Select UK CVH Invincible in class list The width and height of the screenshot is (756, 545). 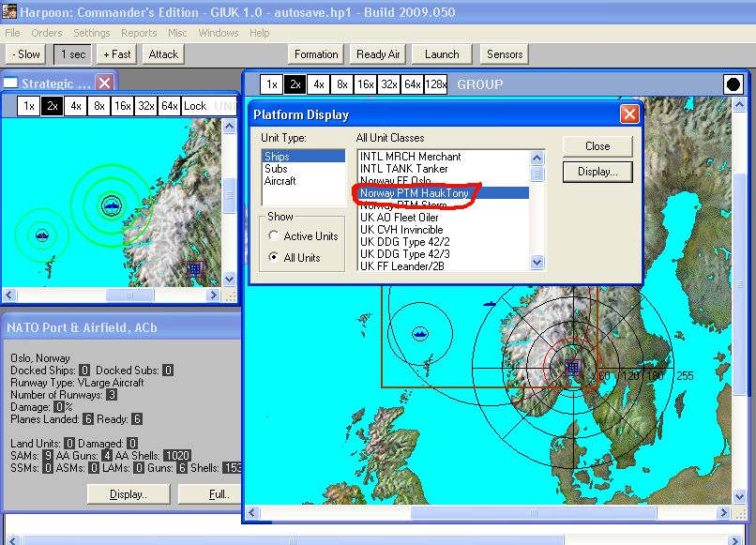(401, 230)
